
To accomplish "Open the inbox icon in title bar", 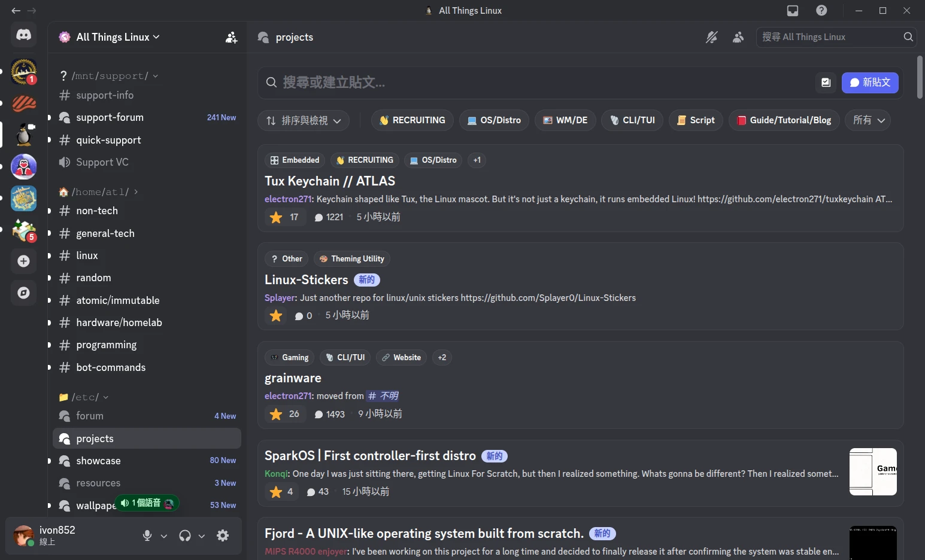I will click(x=792, y=11).
